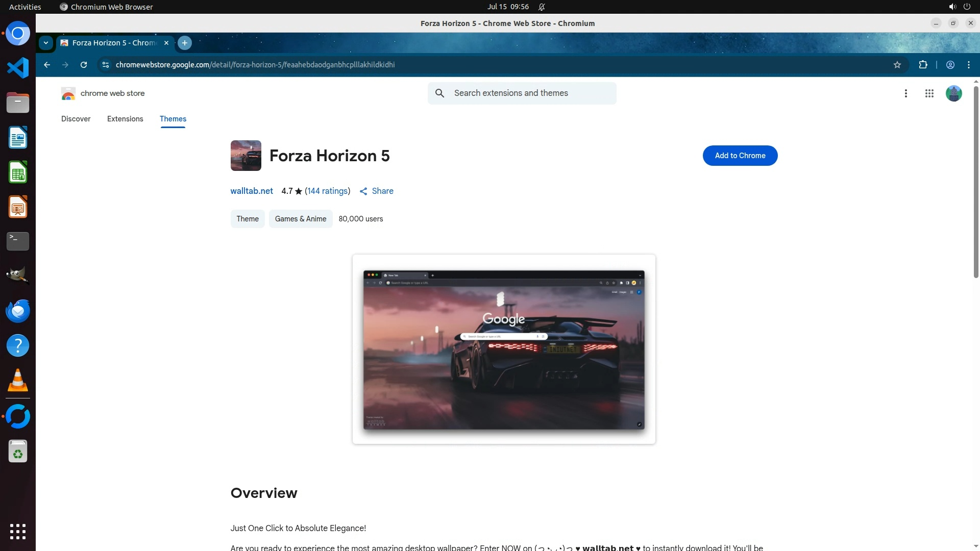This screenshot has height=551, width=980.
Task: Click the page vertical scrollbar
Action: pyautogui.click(x=976, y=182)
